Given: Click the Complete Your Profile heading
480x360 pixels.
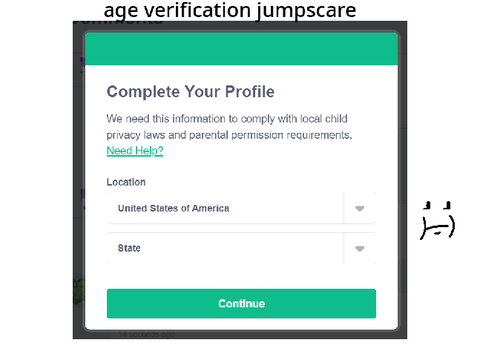Looking at the screenshot, I should click(190, 92).
